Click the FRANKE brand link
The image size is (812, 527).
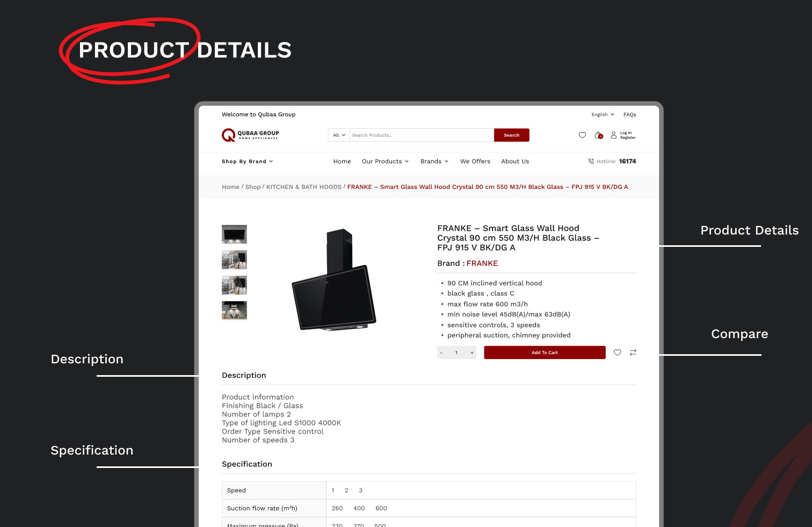(x=482, y=263)
